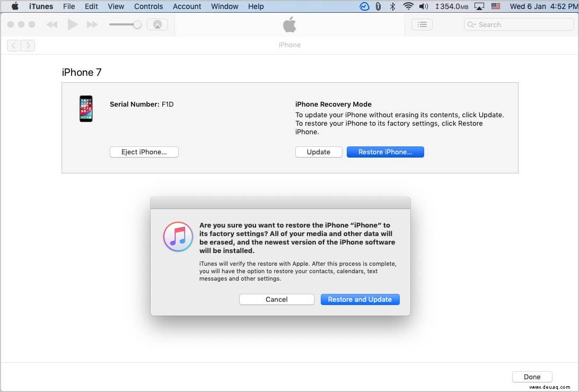Cancel the restore confirmation dialog
The image size is (579, 392).
(x=277, y=299)
